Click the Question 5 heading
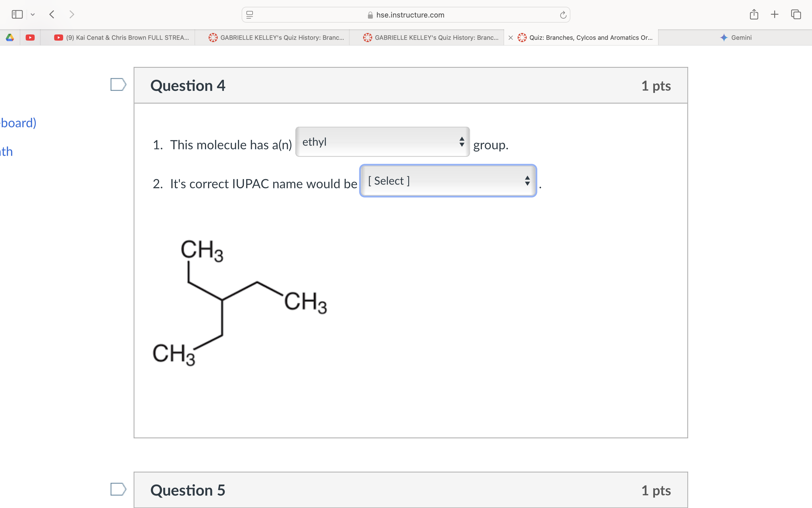The width and height of the screenshot is (812, 508). tap(188, 490)
